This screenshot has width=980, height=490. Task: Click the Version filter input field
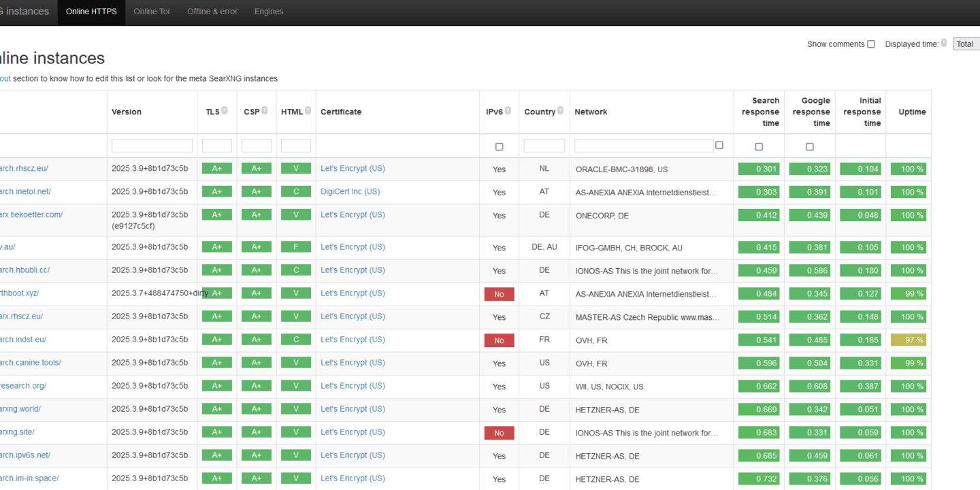152,146
